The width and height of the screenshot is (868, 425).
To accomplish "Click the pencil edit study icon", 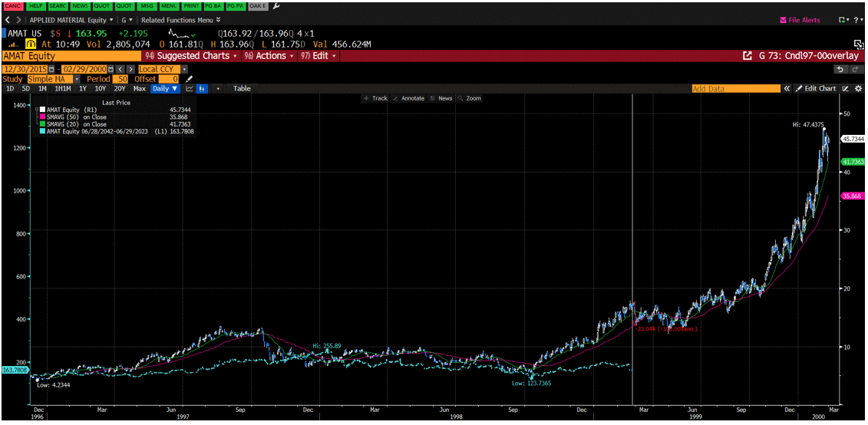I will click(190, 79).
